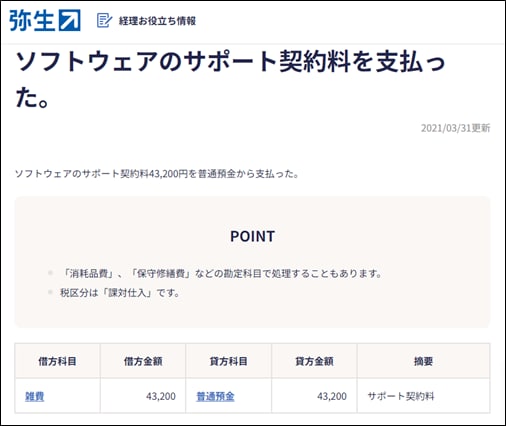
Task: Click the page title ソフトウェアのサポート契約料を支払った
Action: pos(230,80)
